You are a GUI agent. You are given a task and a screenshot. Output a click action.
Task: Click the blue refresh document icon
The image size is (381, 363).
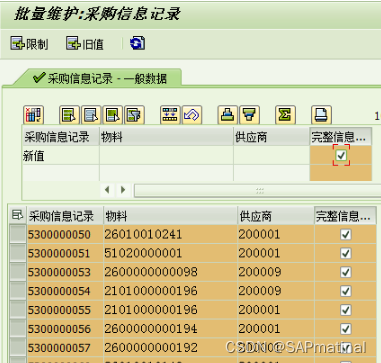coord(137,43)
